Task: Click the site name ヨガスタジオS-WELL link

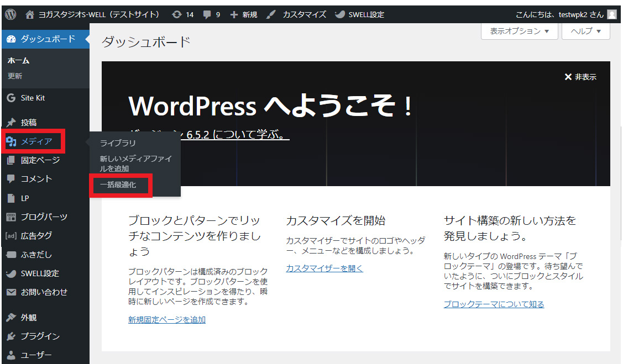Action: pos(99,15)
